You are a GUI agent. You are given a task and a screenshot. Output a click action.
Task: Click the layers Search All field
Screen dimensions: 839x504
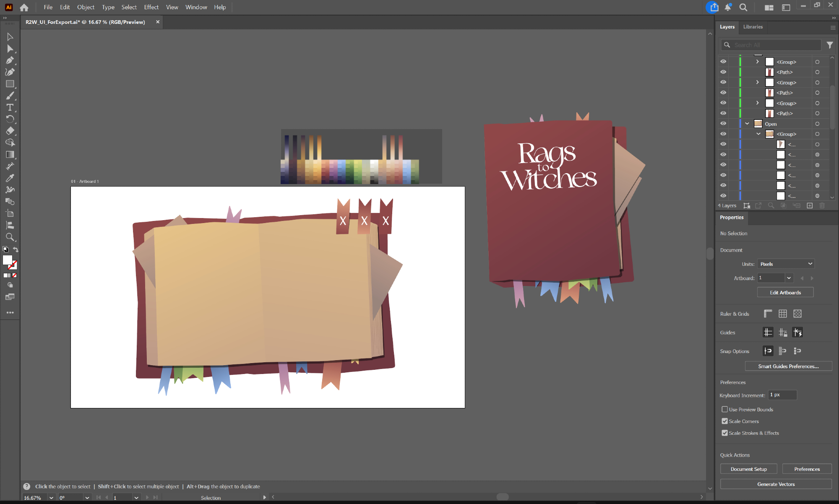tap(776, 45)
